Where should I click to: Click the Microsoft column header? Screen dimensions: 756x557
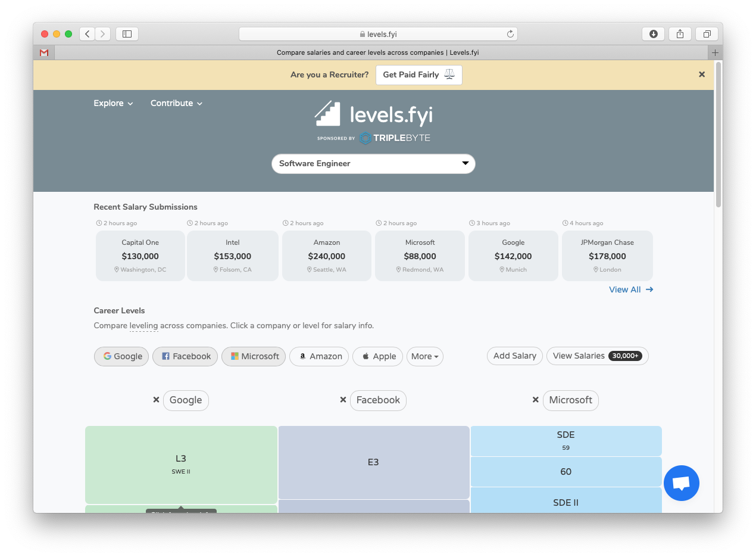(x=571, y=400)
